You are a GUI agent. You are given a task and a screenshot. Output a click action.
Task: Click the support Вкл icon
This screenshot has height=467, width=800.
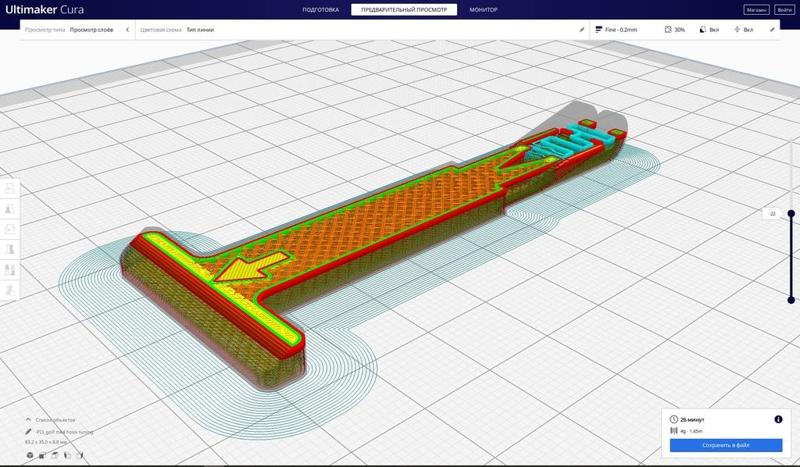tap(703, 30)
